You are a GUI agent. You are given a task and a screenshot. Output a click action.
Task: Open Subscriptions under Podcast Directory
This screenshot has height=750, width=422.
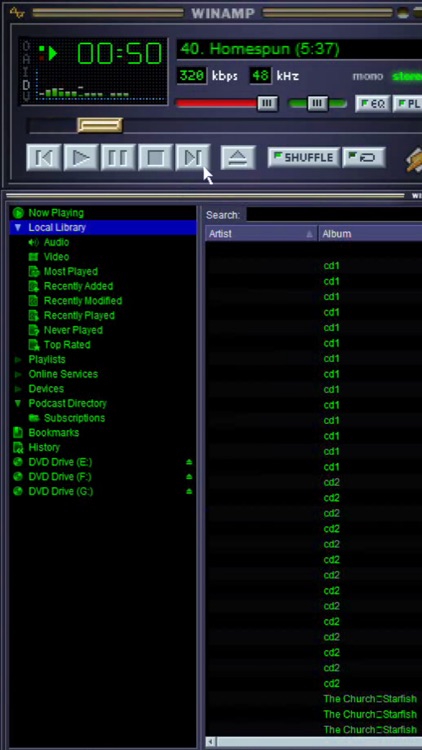tap(74, 418)
